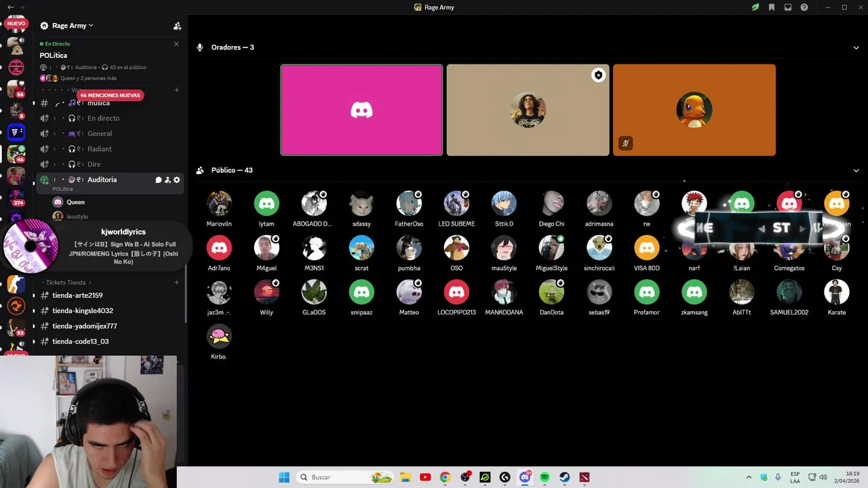
Task: Open audience member Karate avatar
Action: click(x=836, y=292)
